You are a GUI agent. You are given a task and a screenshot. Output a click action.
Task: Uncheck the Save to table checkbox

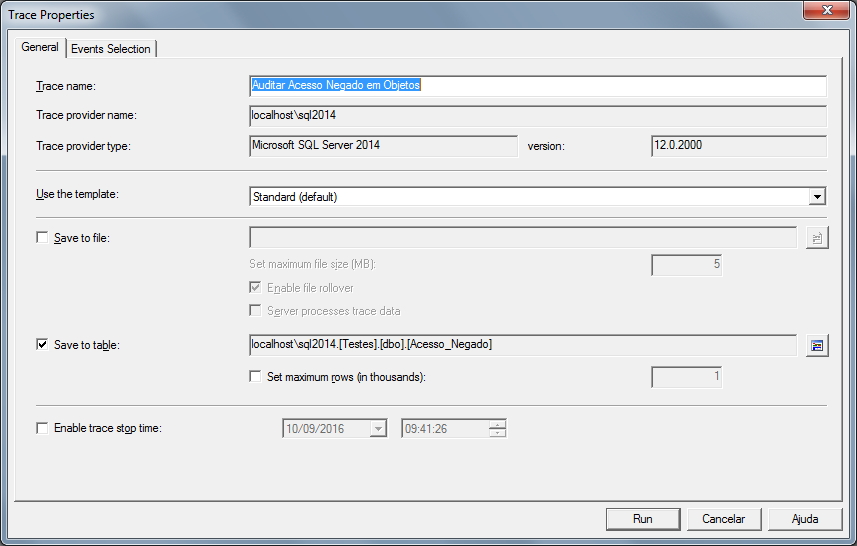42,344
